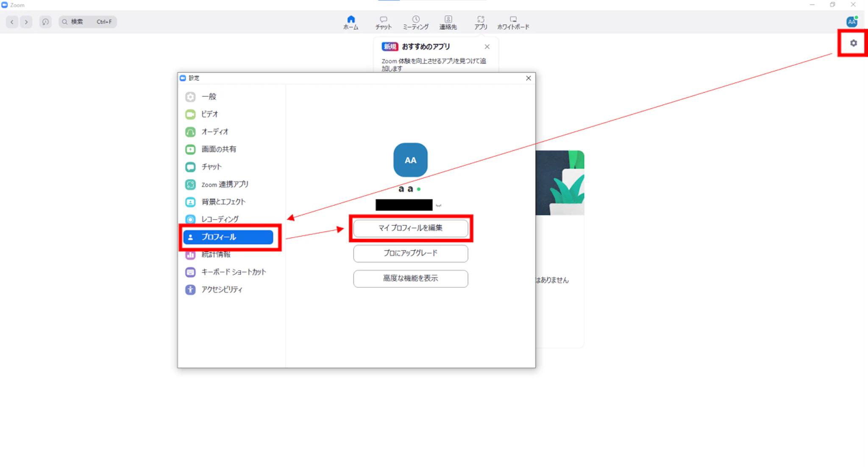Screen dimensions: 868x467
Task: Click the AA user avatar top right
Action: [851, 22]
